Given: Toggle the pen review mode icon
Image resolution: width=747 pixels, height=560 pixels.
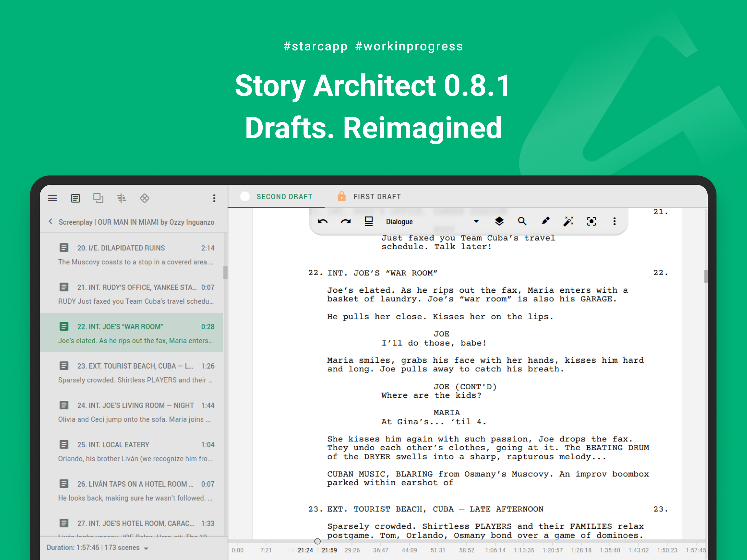Looking at the screenshot, I should point(545,222).
